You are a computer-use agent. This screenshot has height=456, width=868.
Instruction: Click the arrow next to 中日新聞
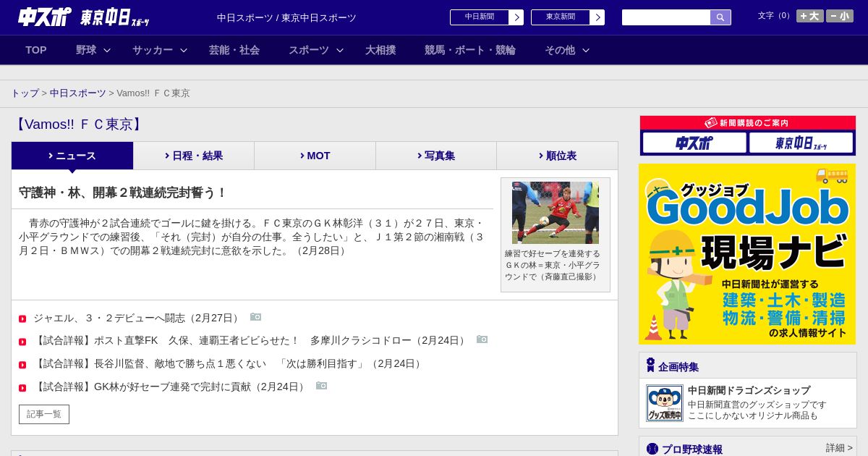coord(516,17)
